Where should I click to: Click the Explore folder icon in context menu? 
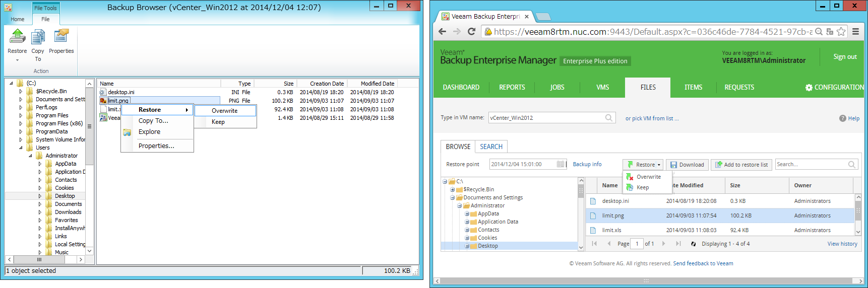(127, 132)
